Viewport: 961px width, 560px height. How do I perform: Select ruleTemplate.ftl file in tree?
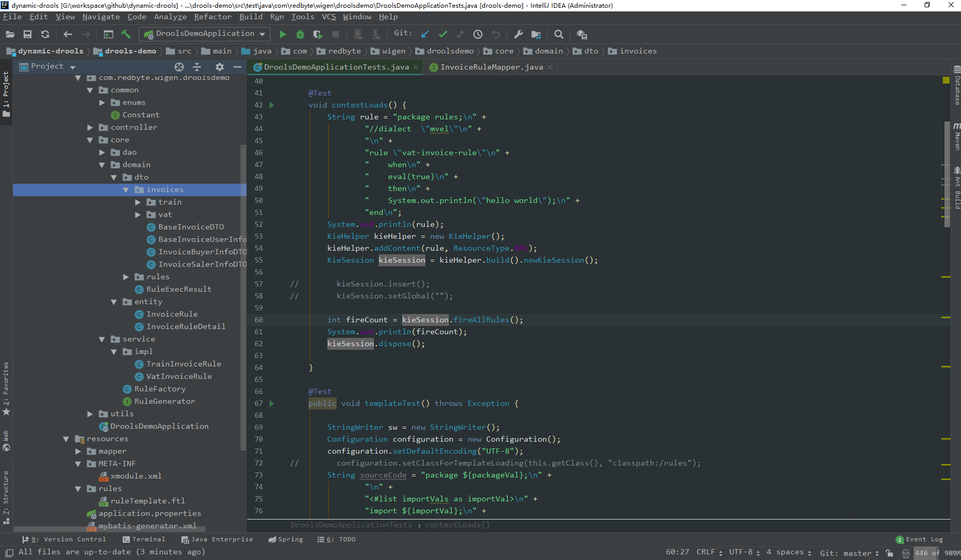click(148, 501)
